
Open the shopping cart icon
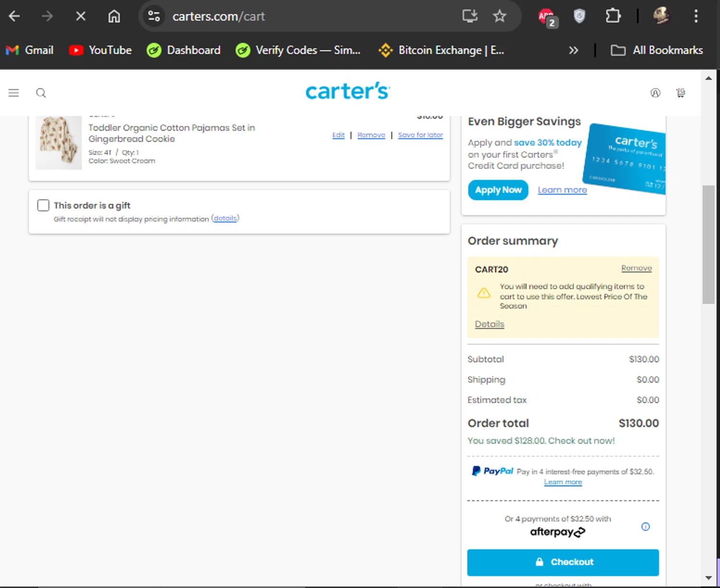681,93
